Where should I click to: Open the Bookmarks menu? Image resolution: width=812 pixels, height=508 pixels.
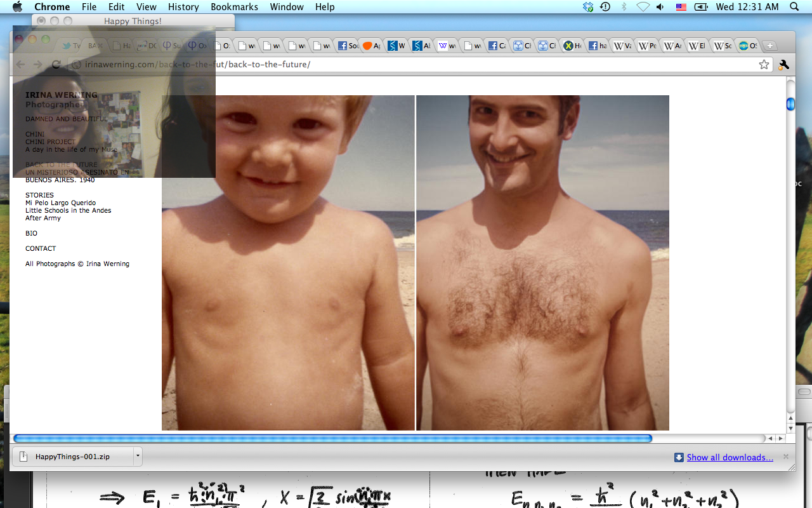coord(234,7)
